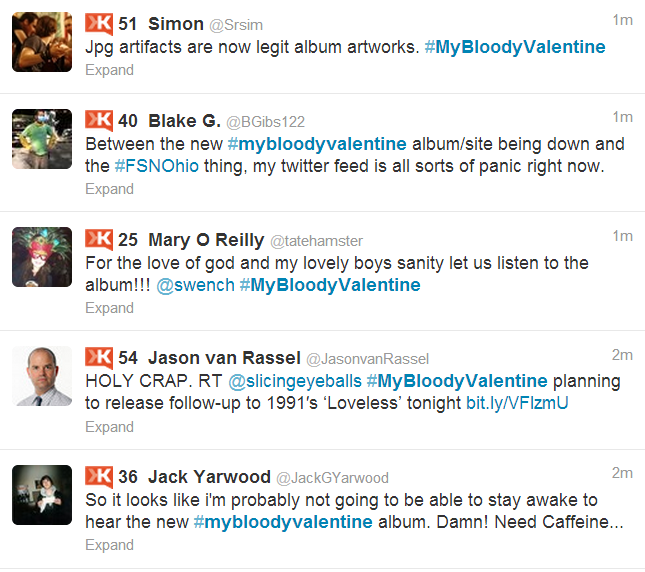This screenshot has height=572, width=645.
Task: Expand Mary O Reilly's tweet
Action: coord(109,308)
